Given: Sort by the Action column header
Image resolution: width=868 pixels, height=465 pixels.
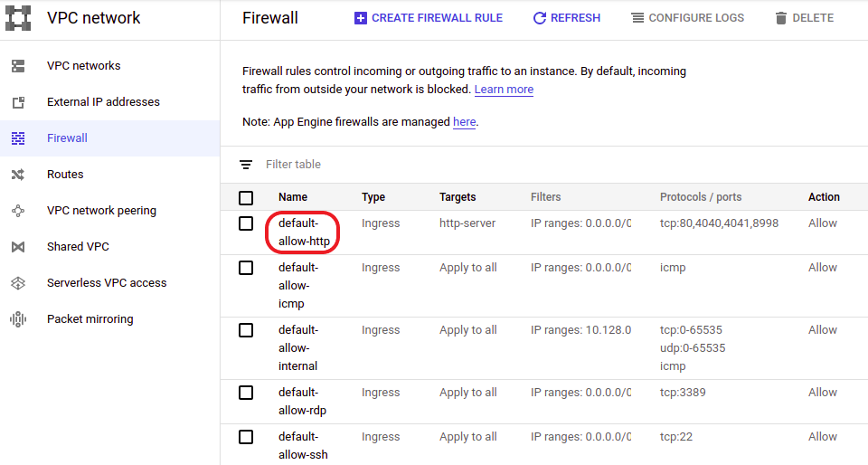Looking at the screenshot, I should click(824, 197).
